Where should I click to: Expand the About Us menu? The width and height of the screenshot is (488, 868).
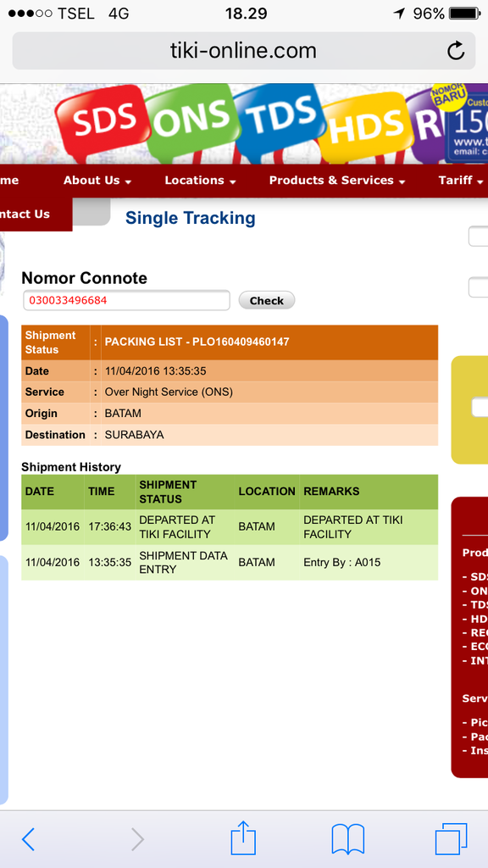(x=97, y=181)
